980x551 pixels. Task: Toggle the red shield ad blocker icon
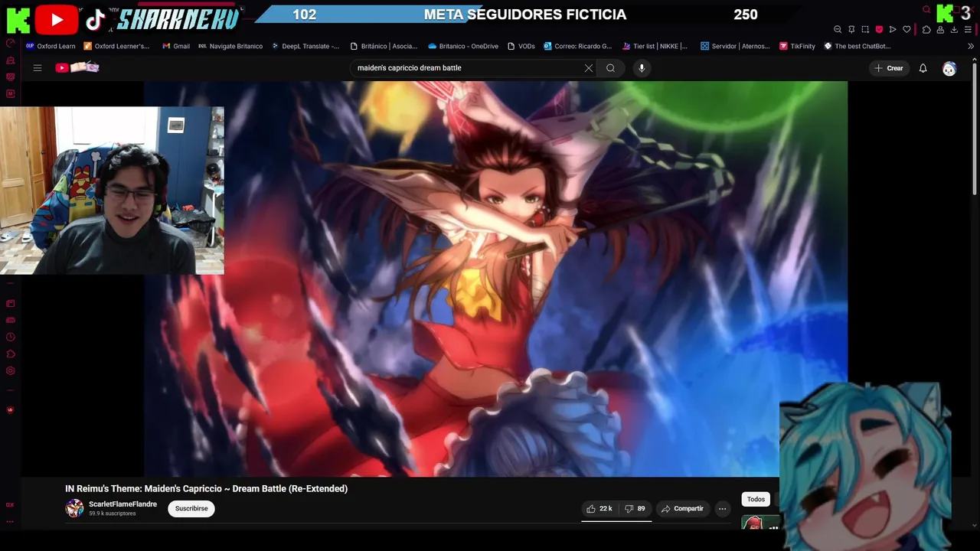tap(879, 29)
